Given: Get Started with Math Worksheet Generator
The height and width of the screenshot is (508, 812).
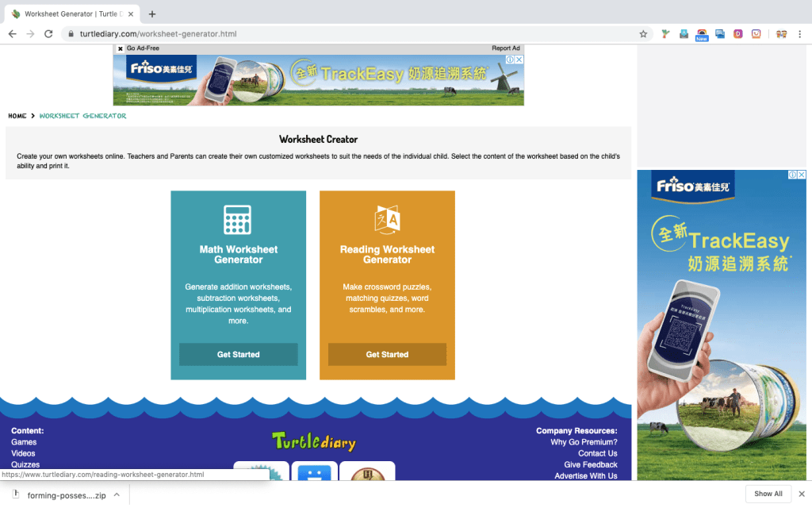Looking at the screenshot, I should point(238,355).
